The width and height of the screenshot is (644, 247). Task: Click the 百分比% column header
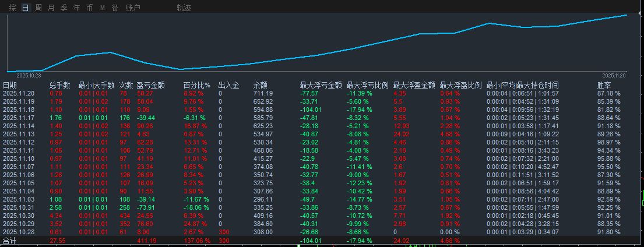(197, 85)
